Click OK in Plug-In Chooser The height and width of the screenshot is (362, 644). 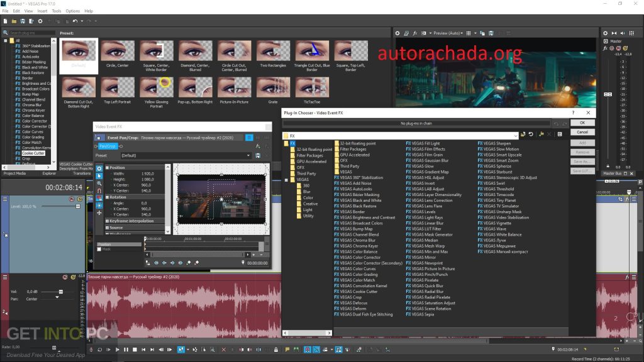point(582,123)
